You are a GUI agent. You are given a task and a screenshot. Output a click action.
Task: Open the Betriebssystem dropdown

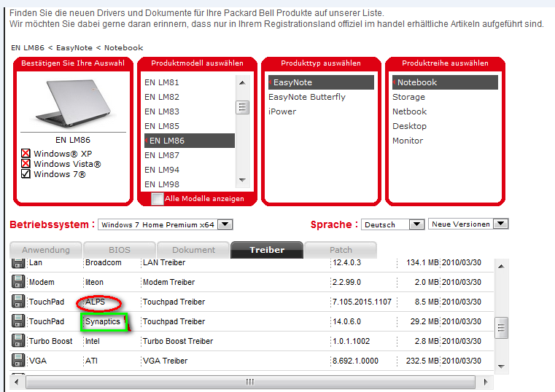tap(165, 225)
